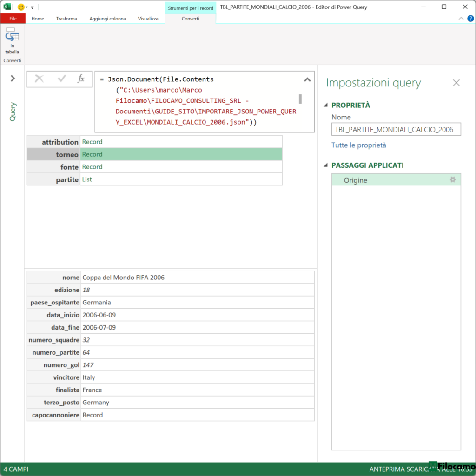Collapse the formula bar with chevron
Image resolution: width=476 pixels, height=476 pixels.
point(307,80)
